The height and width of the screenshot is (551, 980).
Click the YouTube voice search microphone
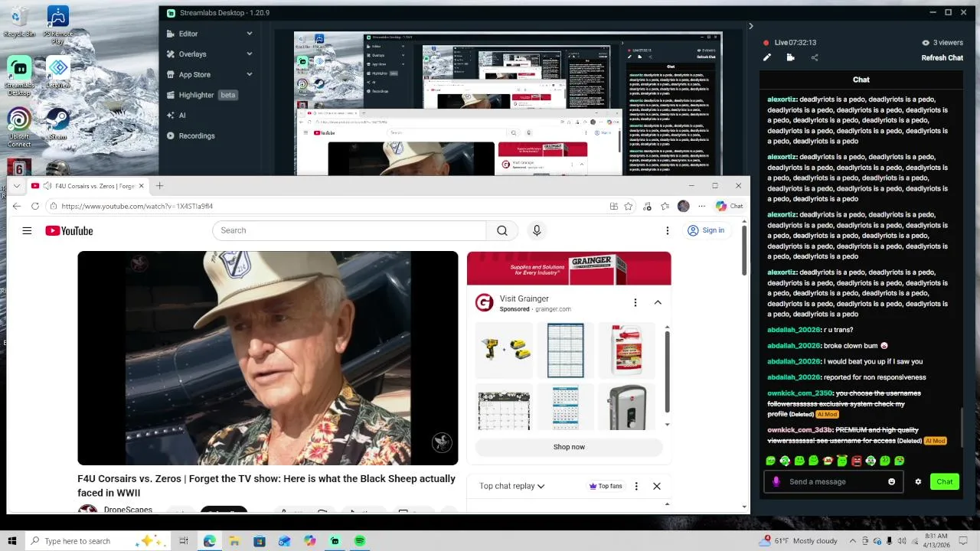(x=537, y=230)
